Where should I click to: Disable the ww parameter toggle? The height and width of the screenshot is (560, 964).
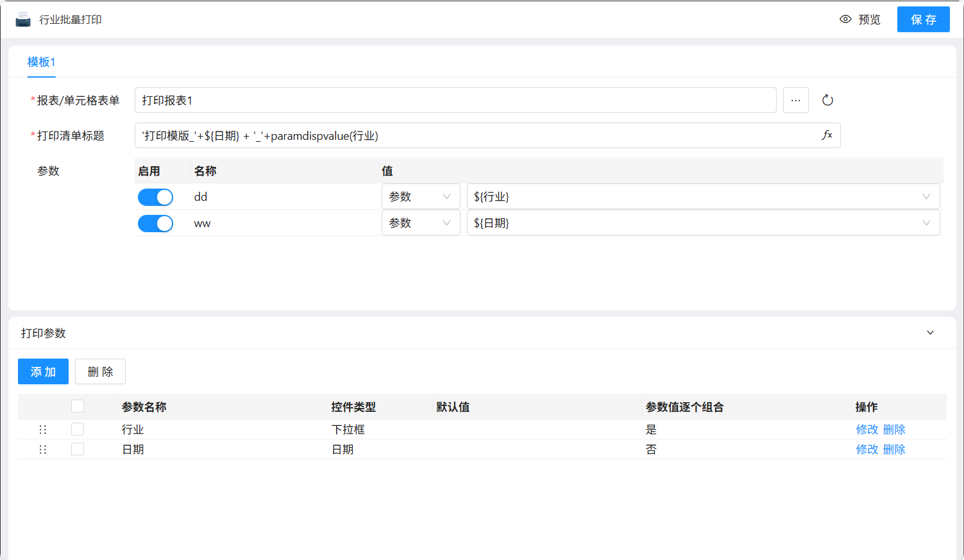(x=155, y=223)
